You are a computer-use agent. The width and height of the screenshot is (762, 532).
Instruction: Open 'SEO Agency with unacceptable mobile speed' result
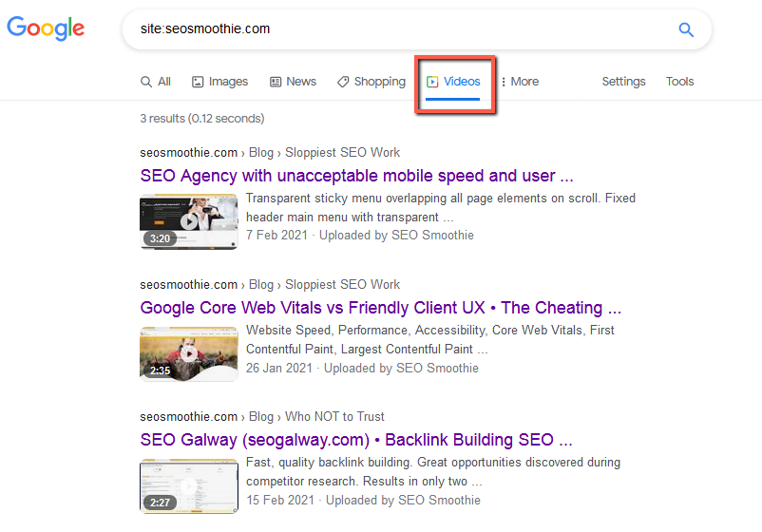[x=356, y=176]
